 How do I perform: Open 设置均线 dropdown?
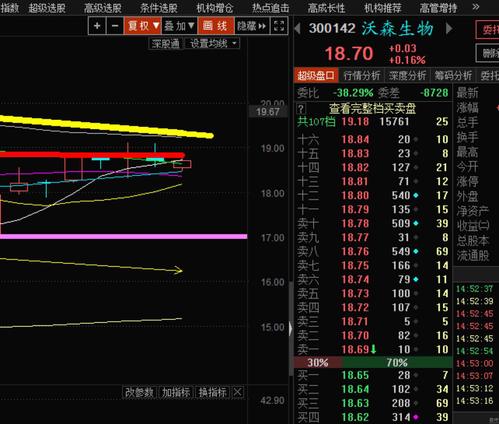tap(212, 43)
